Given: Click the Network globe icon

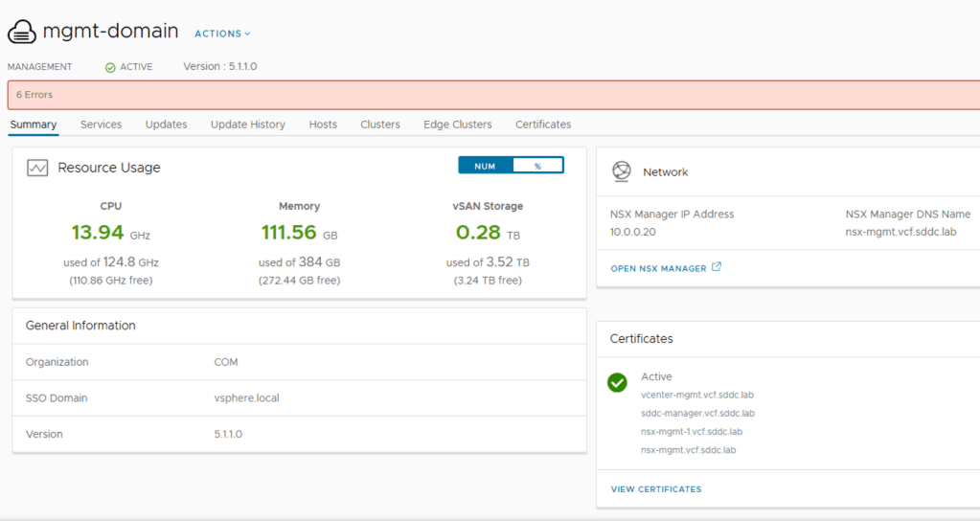Looking at the screenshot, I should [x=622, y=171].
